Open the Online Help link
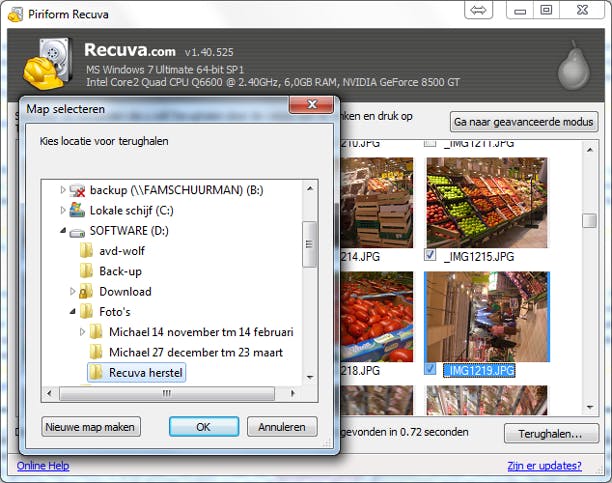Image resolution: width=612 pixels, height=483 pixels. [43, 465]
